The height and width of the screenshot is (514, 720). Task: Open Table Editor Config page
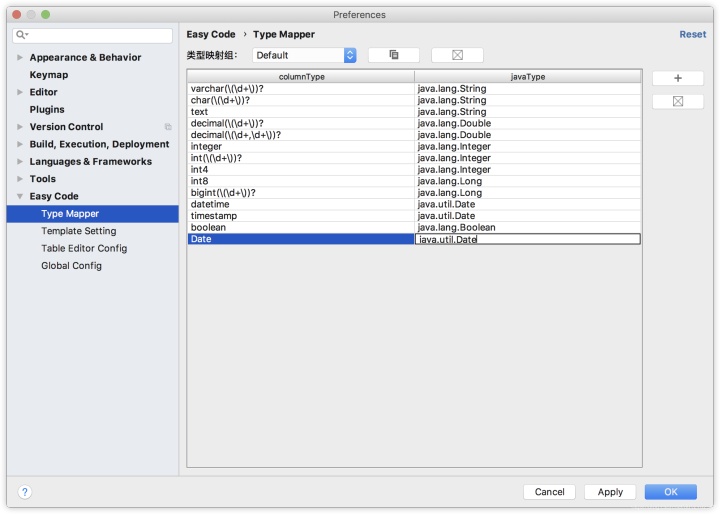(84, 249)
